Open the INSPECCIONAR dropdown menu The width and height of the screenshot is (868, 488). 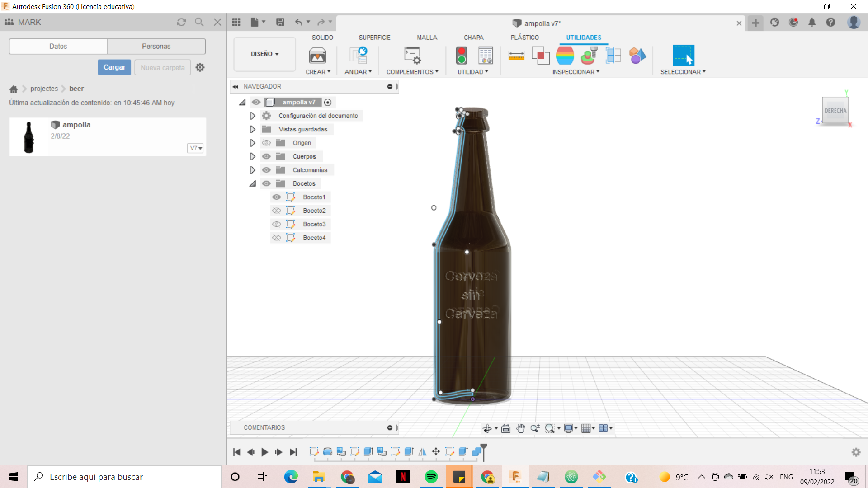pos(576,72)
